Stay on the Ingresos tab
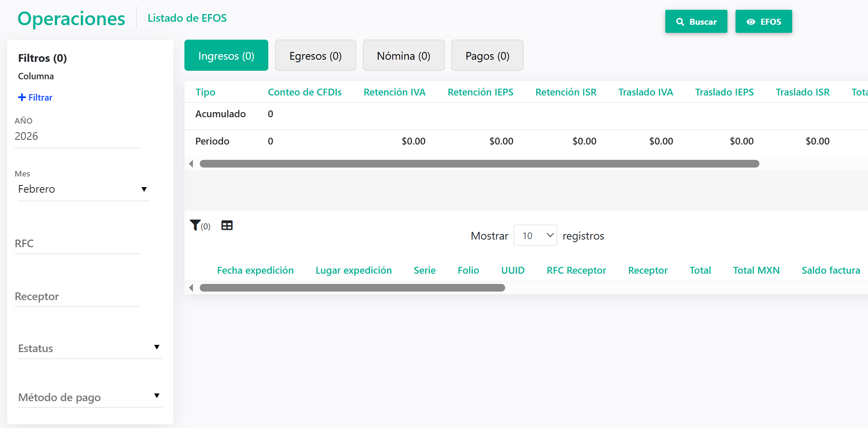This screenshot has height=428, width=868. [x=226, y=55]
